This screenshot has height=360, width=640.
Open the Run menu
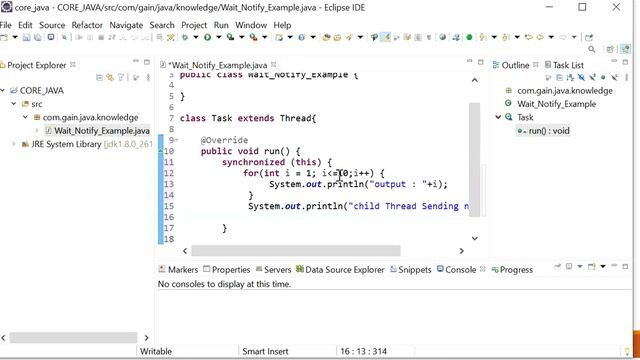tap(221, 25)
